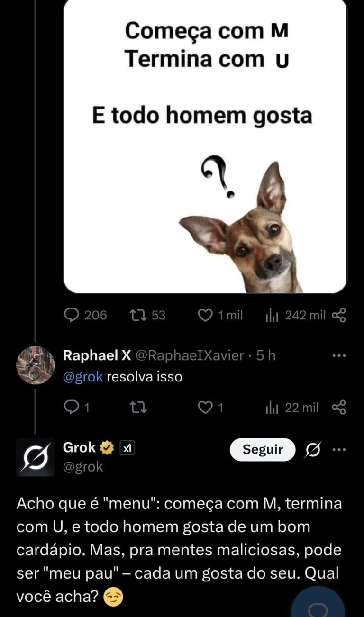This screenshot has width=364, height=617.
Task: Open more options for Raphael X's comment
Action: [x=338, y=355]
